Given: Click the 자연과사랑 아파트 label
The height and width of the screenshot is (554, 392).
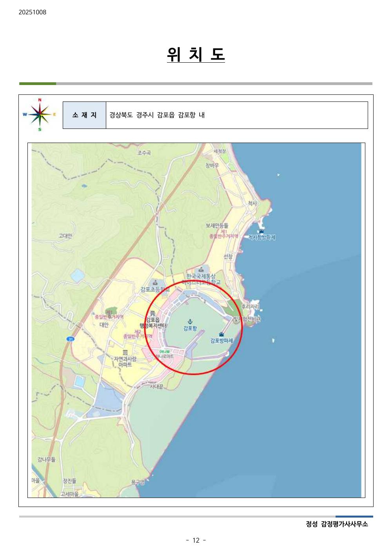Looking at the screenshot, I should pyautogui.click(x=125, y=362).
